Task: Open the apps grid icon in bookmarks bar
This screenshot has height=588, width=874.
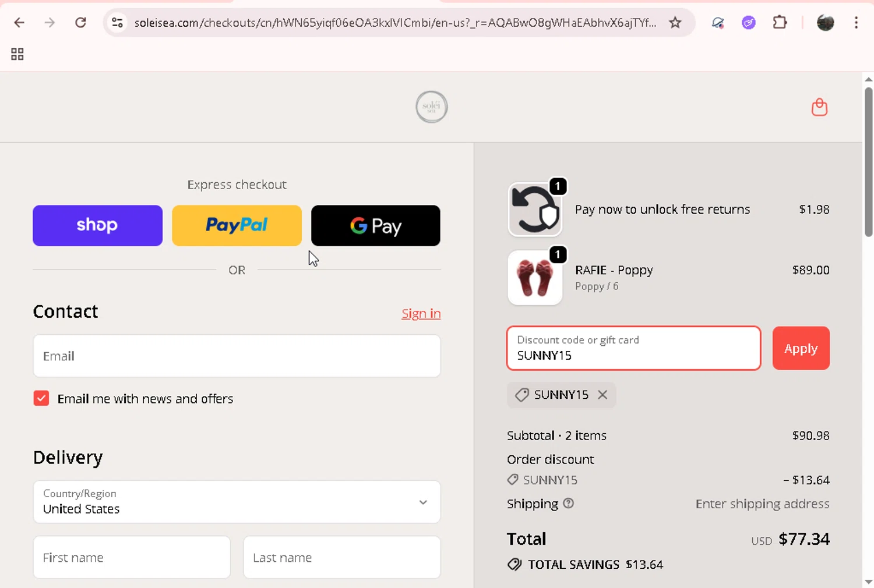Action: pyautogui.click(x=17, y=54)
